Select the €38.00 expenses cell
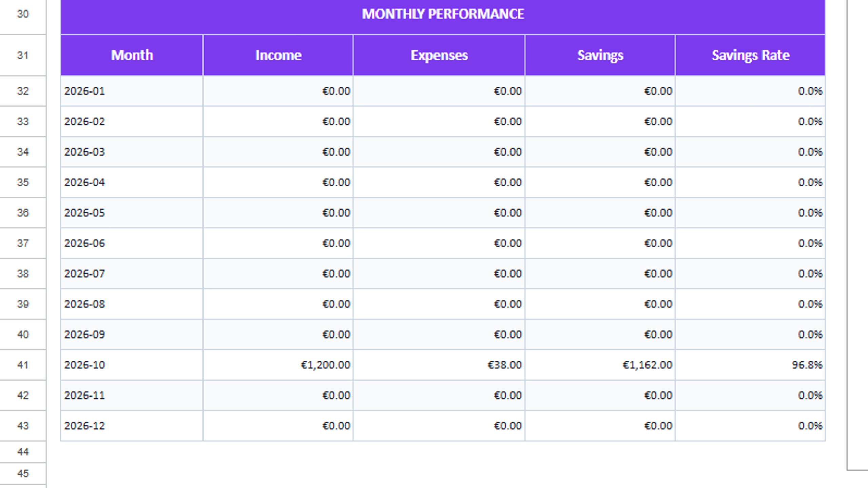868x488 pixels. (439, 365)
